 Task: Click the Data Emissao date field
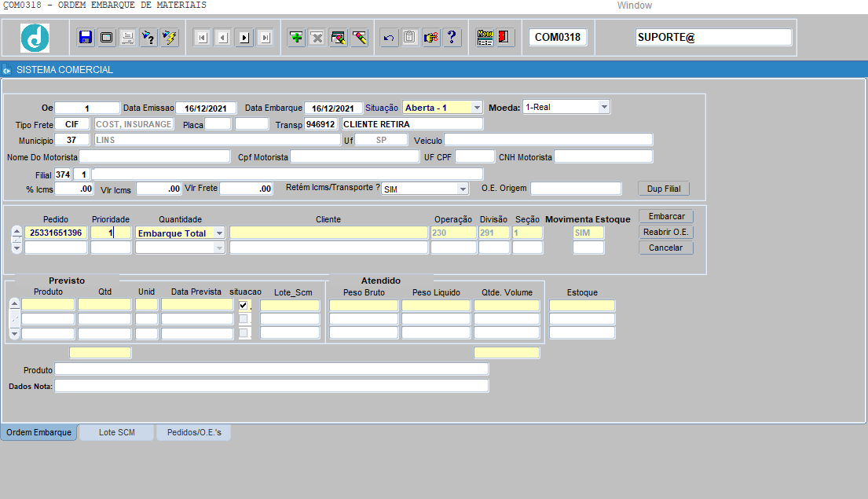click(x=206, y=108)
